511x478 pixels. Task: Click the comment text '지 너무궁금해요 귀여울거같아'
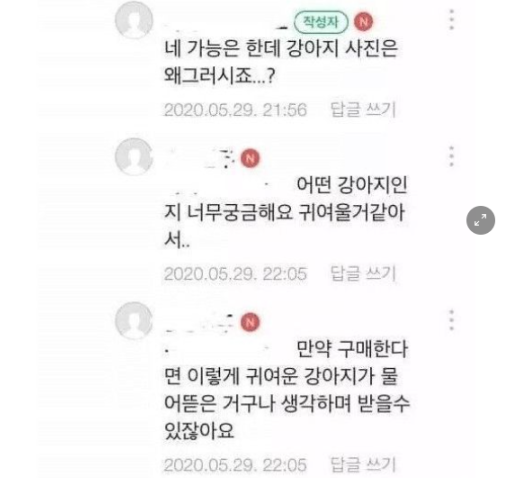284,212
